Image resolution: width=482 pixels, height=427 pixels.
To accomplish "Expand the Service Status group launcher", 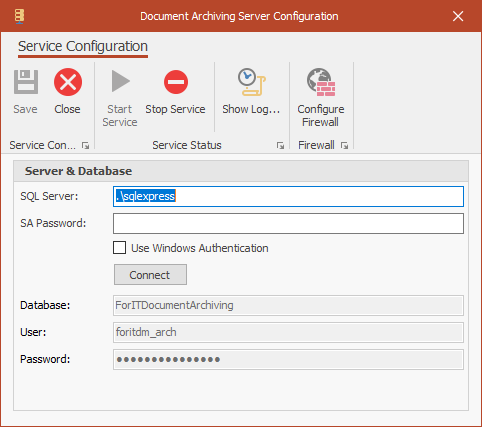I will pos(280,145).
